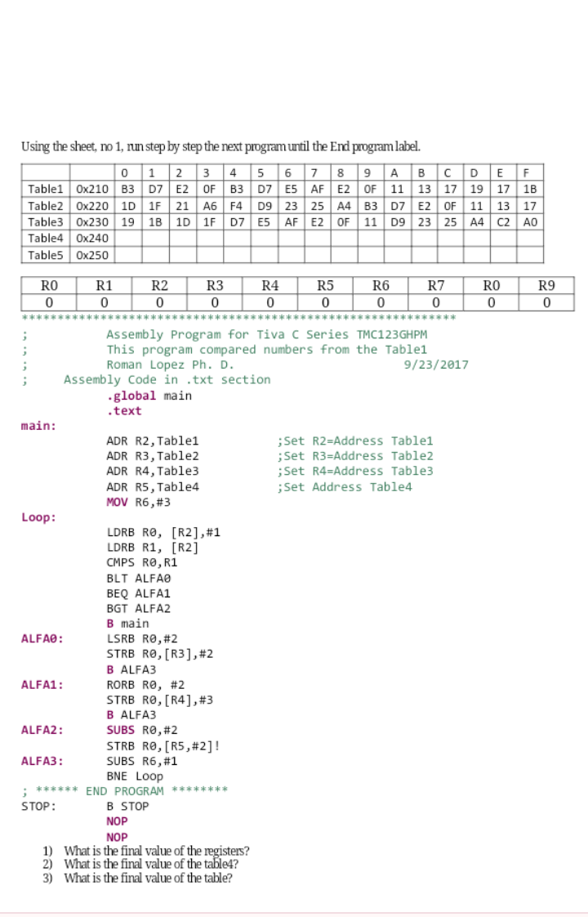Viewport: 588px width, 917px height.
Task: Click the Table5 row label
Action: 46,255
